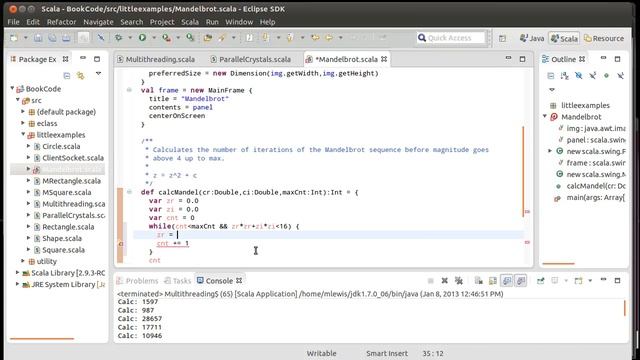Click Collapse All in Package Explorer

(x=67, y=76)
